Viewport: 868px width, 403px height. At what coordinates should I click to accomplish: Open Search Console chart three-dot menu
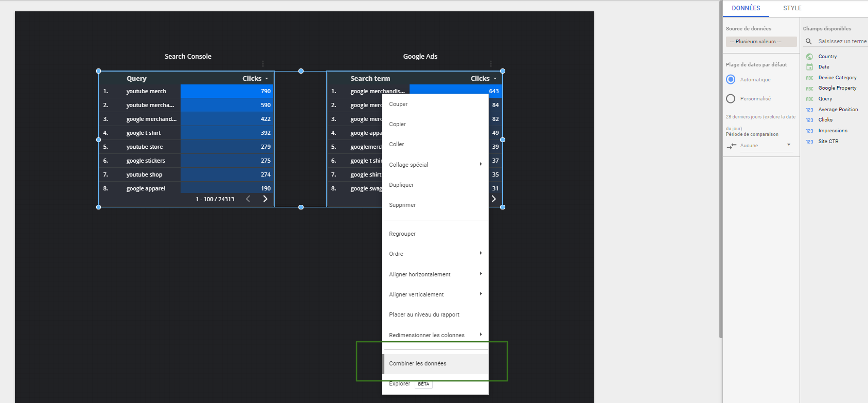263,64
